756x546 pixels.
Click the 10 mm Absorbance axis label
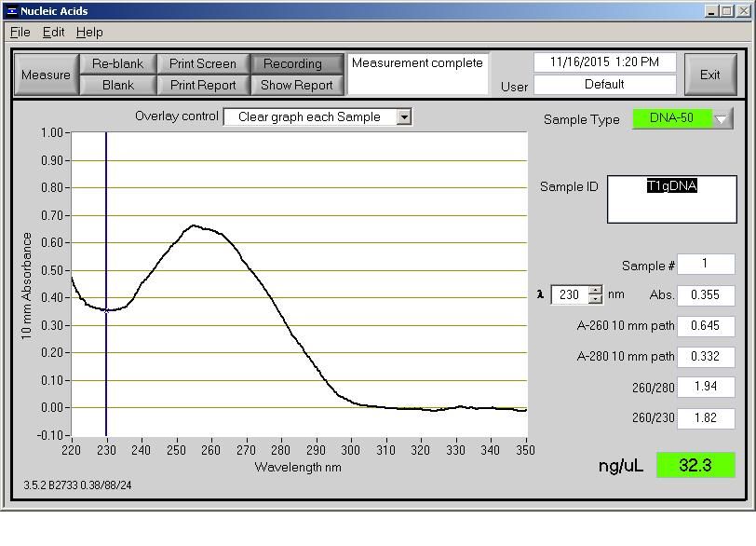tap(26, 286)
